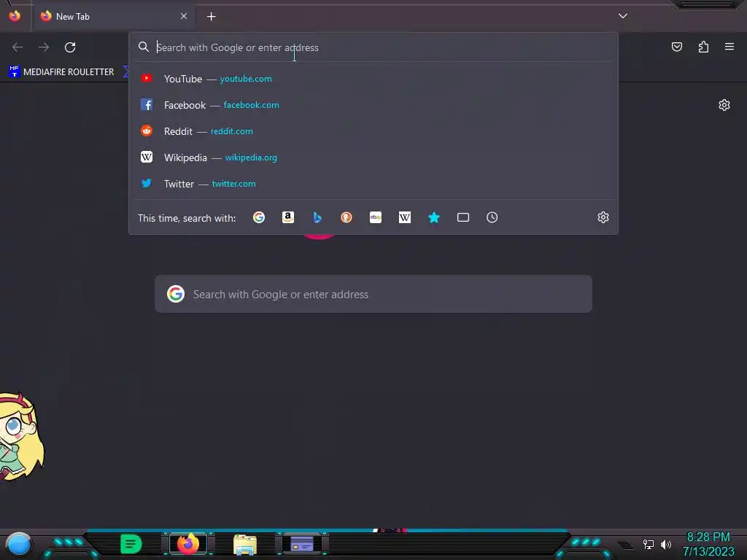Select the Wikipedia suggestion
The height and width of the screenshot is (560, 747).
coord(373,157)
